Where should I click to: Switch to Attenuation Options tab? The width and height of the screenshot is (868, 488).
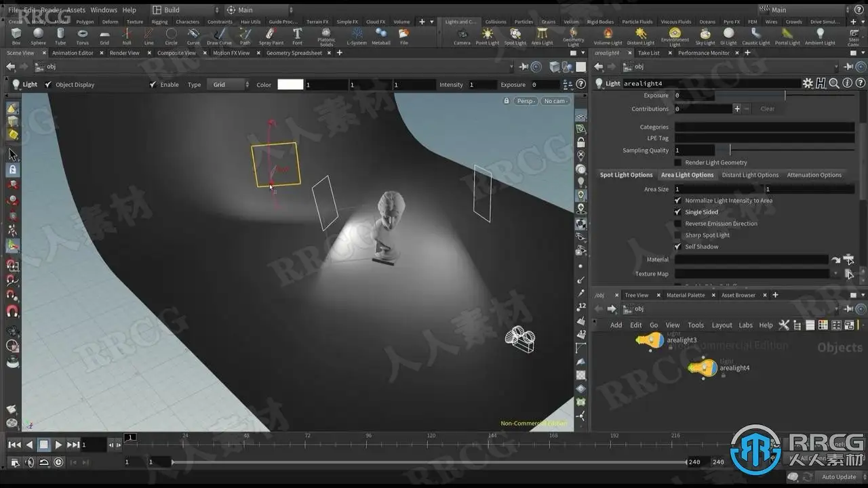click(814, 175)
